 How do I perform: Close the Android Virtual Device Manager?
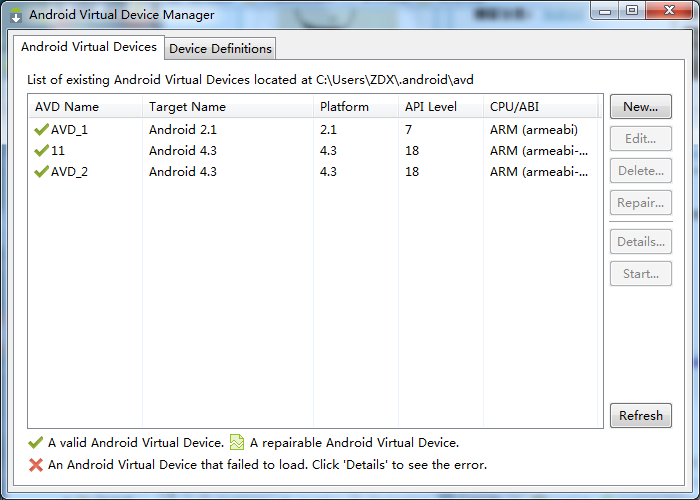point(669,11)
